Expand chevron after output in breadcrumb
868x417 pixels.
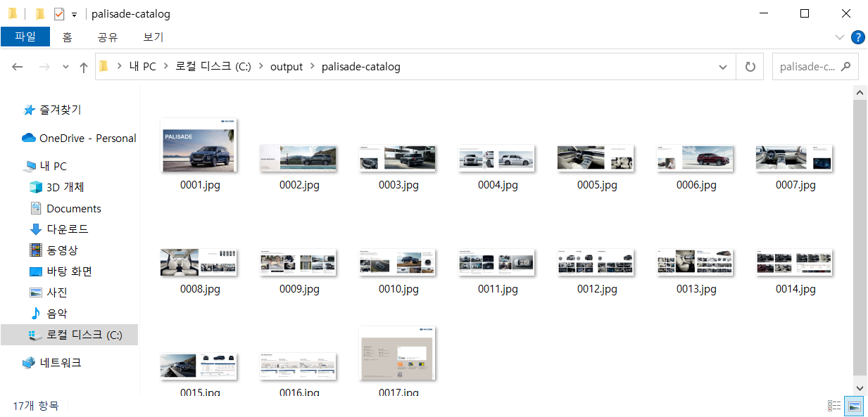(312, 67)
